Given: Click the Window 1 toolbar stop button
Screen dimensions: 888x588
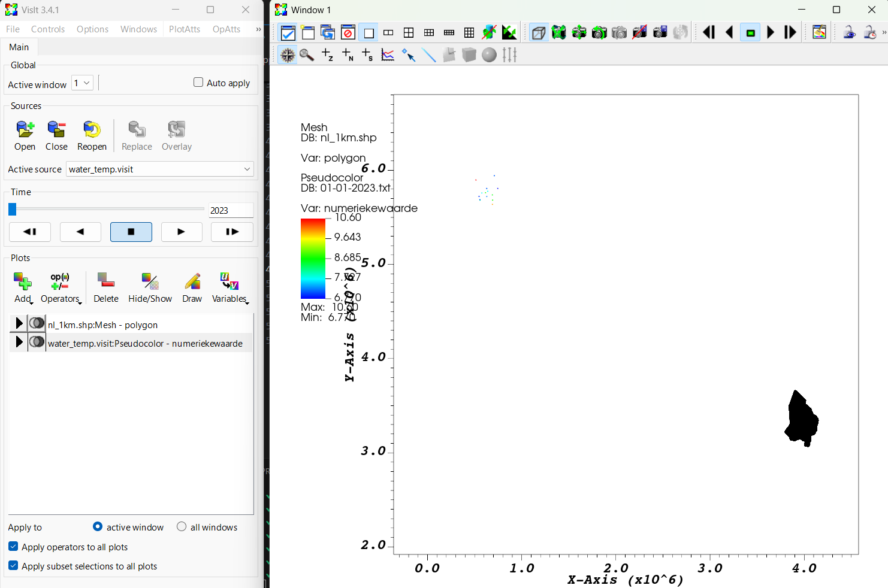Looking at the screenshot, I should click(x=750, y=33).
